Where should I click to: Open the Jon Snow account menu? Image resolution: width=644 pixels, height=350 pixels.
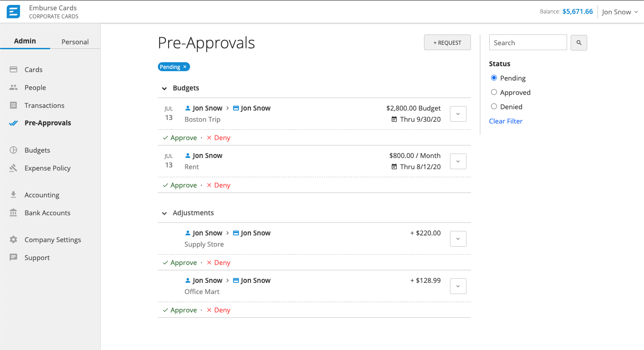pos(620,12)
